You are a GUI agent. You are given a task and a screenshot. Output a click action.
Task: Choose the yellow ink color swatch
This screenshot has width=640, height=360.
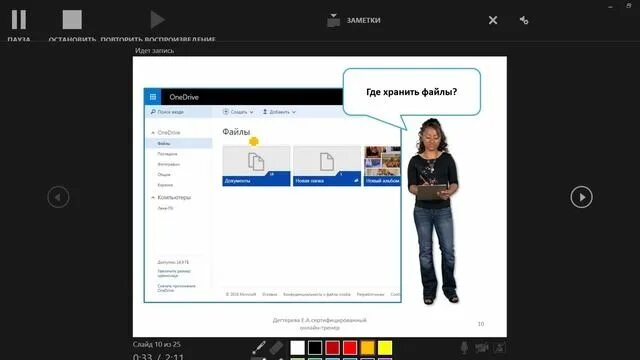(x=385, y=348)
